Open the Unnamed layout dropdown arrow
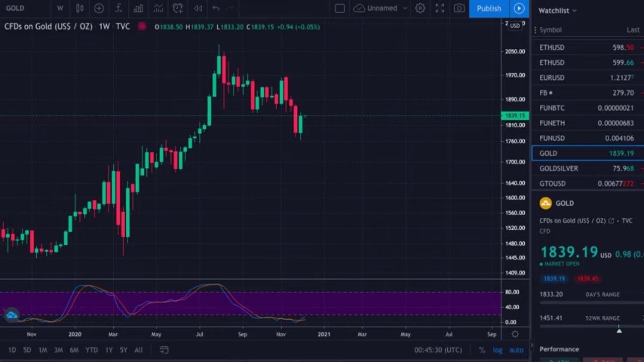 coord(405,8)
